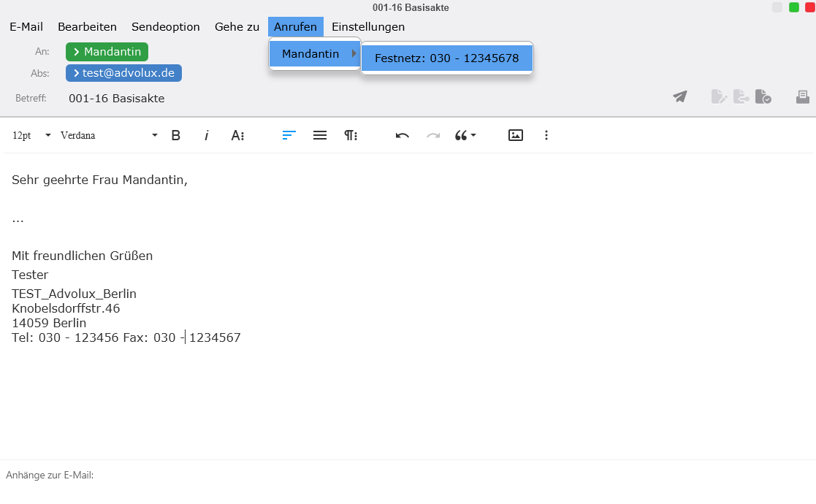Click the Mandantin recipient chip
The image size is (816, 504).
pyautogui.click(x=107, y=52)
